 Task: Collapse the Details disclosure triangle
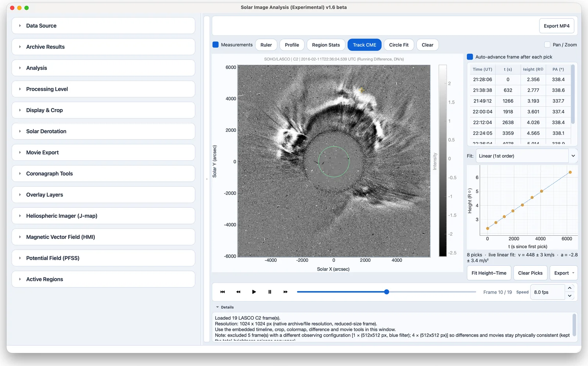point(217,307)
